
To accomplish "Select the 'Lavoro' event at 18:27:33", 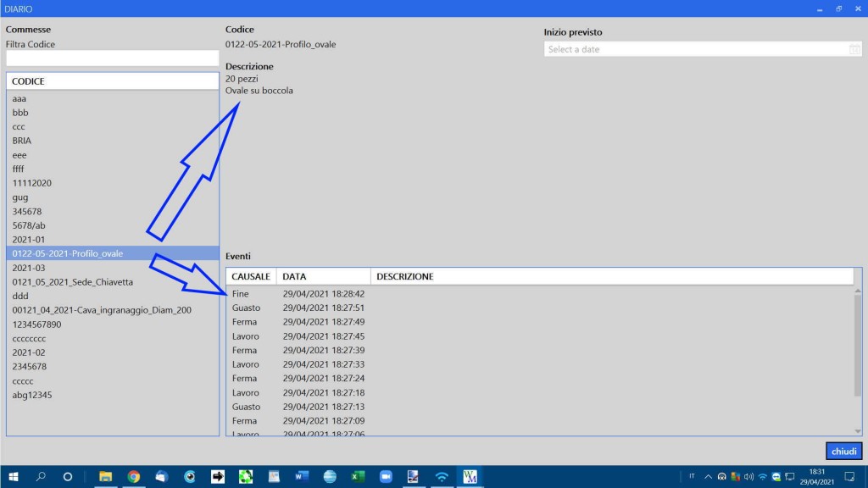I will click(x=540, y=364).
